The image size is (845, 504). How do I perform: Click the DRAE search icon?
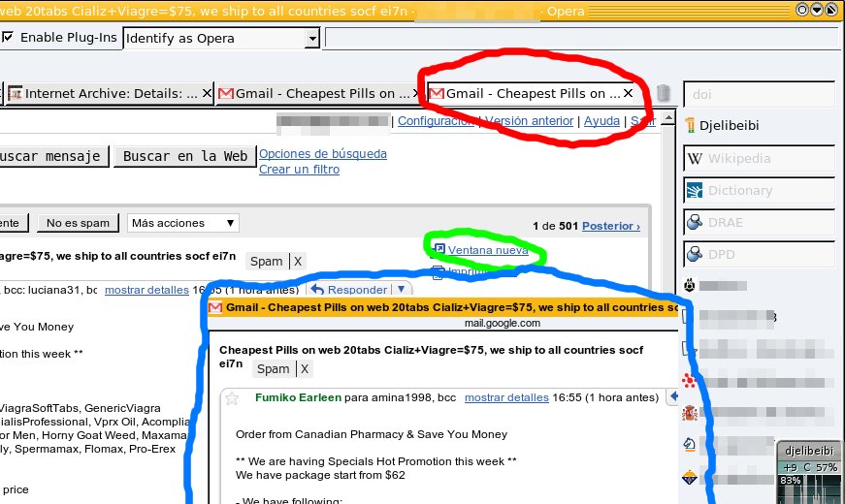[x=695, y=222]
